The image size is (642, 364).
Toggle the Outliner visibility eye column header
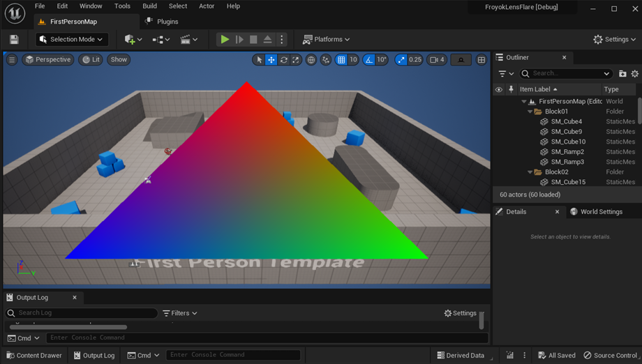(499, 89)
